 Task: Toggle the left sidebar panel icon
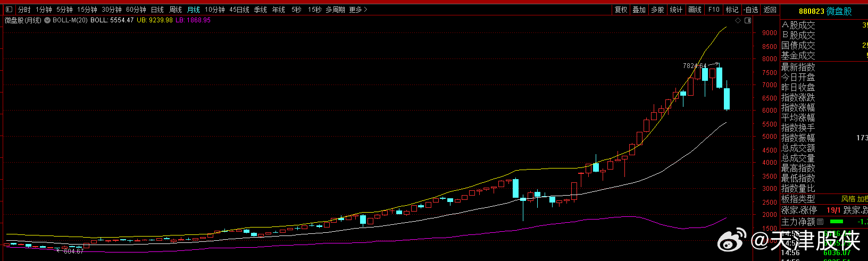[x=9, y=10]
